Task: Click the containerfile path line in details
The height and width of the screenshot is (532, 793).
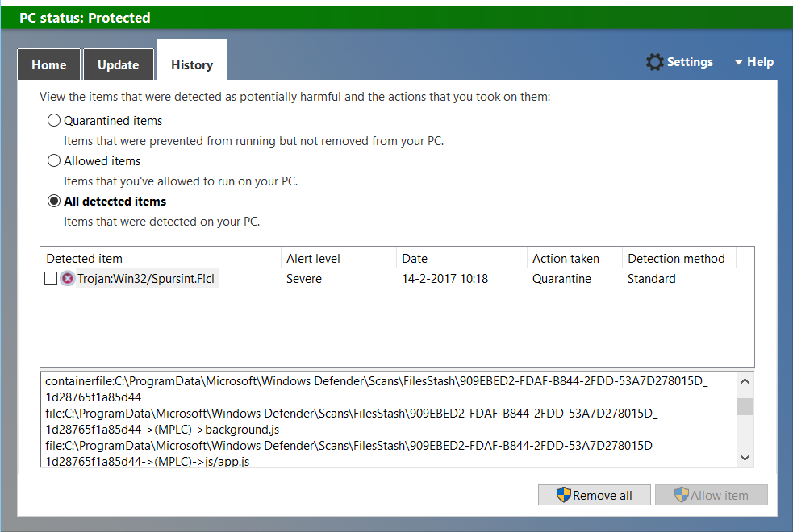Action: coord(377,389)
